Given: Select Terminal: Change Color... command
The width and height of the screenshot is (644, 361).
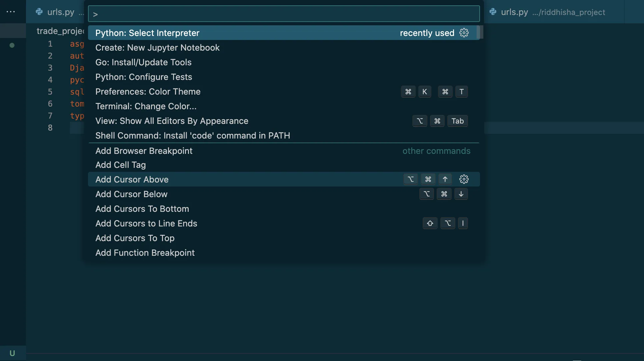Looking at the screenshot, I should 146,106.
